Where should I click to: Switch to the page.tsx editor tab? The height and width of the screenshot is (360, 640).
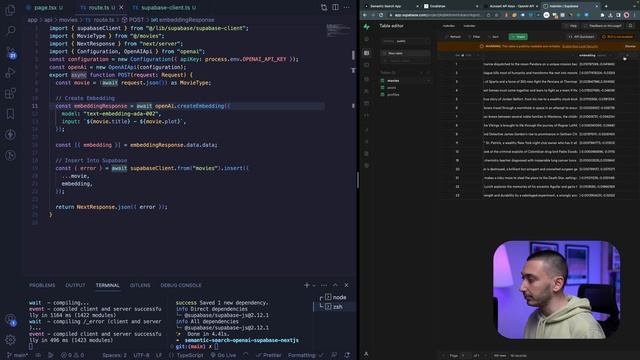[x=44, y=7]
